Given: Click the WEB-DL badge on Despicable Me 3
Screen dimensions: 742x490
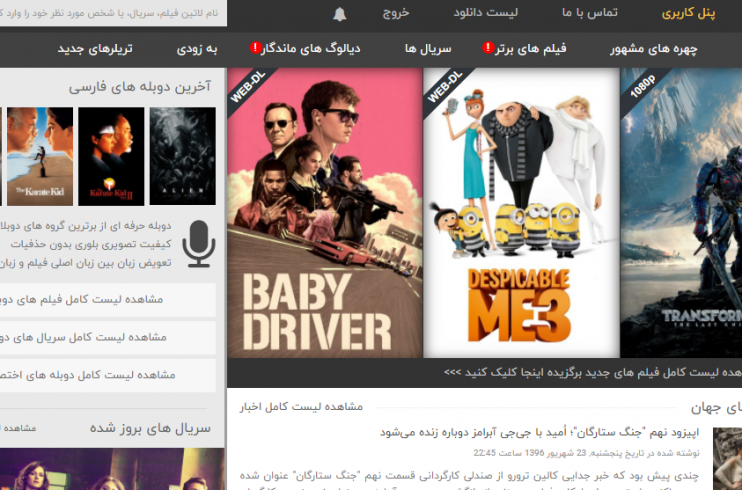Looking at the screenshot, I should (444, 88).
